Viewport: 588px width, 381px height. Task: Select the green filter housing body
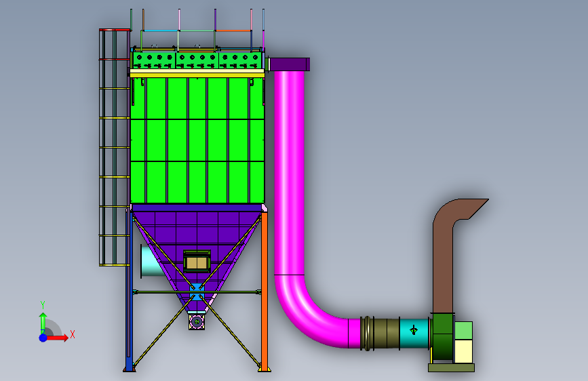click(x=197, y=140)
